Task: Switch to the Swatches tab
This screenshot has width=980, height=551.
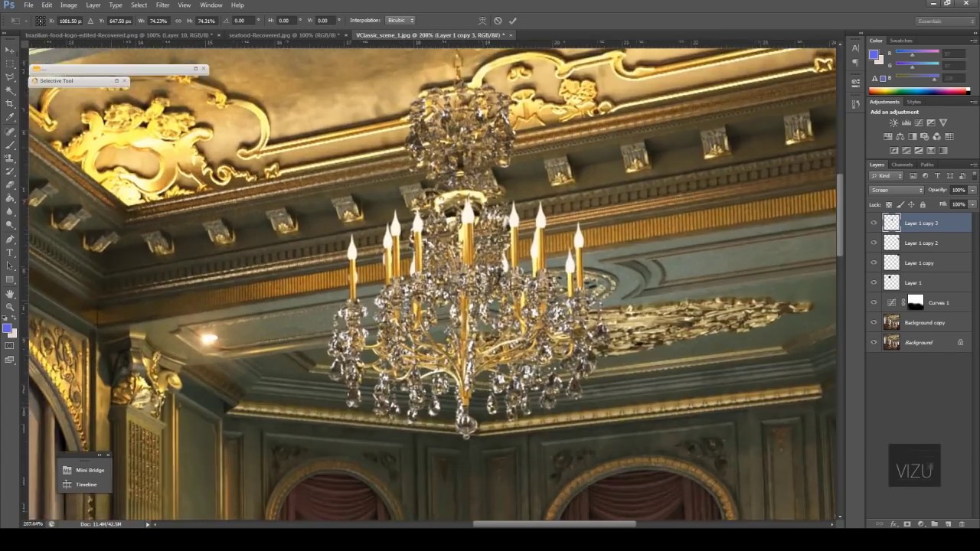Action: 901,41
